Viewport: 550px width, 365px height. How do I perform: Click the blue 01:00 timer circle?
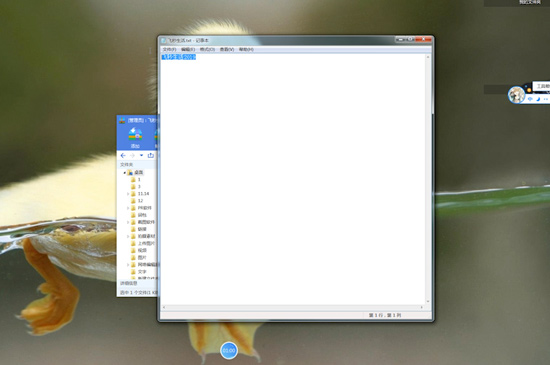click(x=229, y=350)
